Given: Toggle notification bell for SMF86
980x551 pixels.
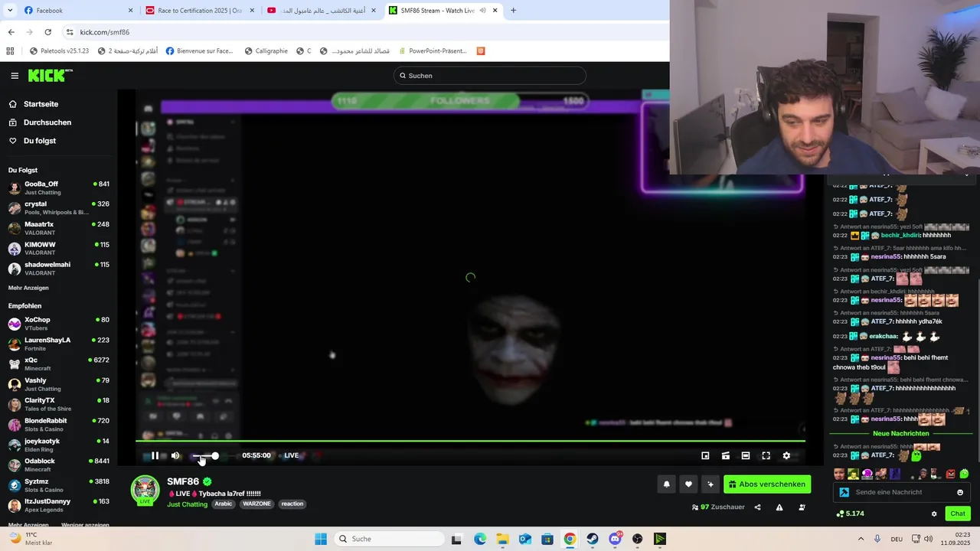Looking at the screenshot, I should (x=666, y=484).
